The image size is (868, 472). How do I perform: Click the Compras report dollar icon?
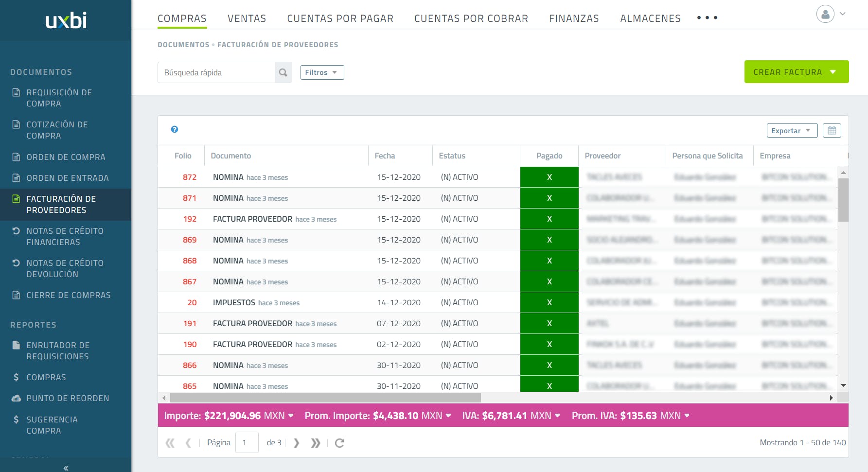16,377
